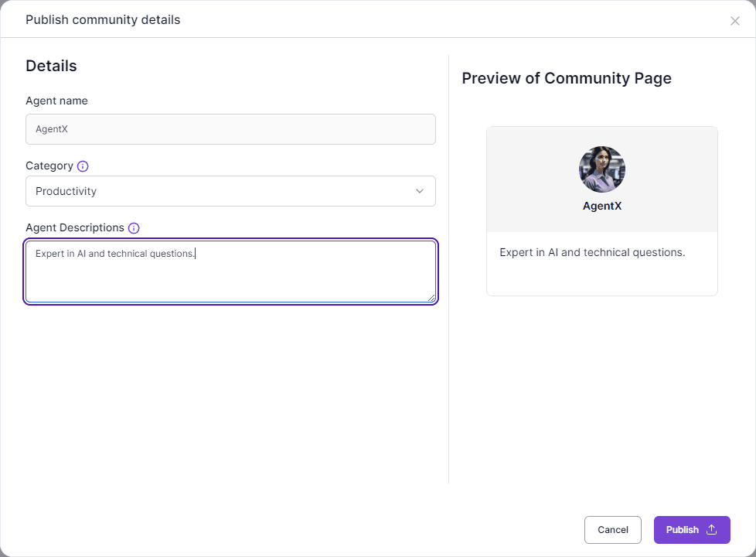The width and height of the screenshot is (756, 557).
Task: Click the Category info icon
Action: click(83, 166)
